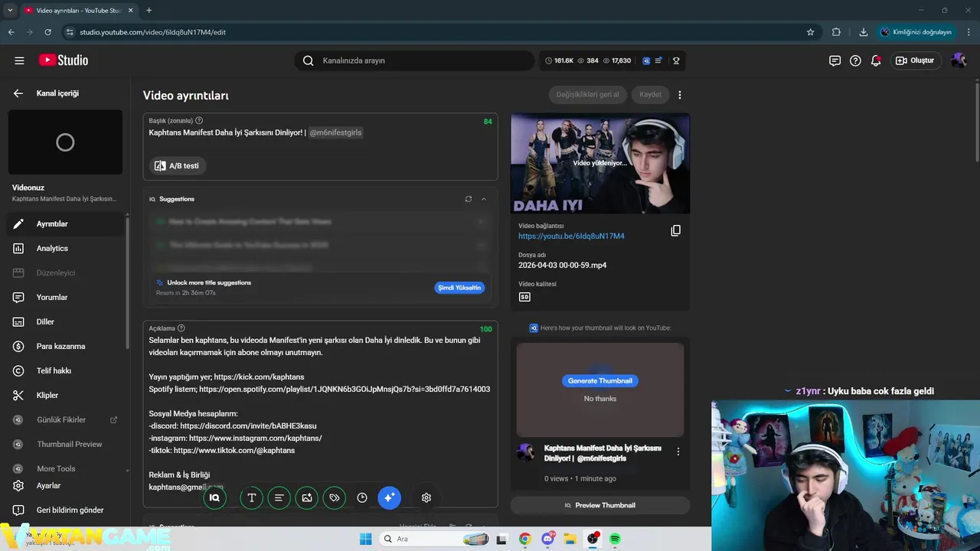Viewport: 980px width, 551px height.
Task: Open Yorumlar in the sidebar
Action: 64,298
